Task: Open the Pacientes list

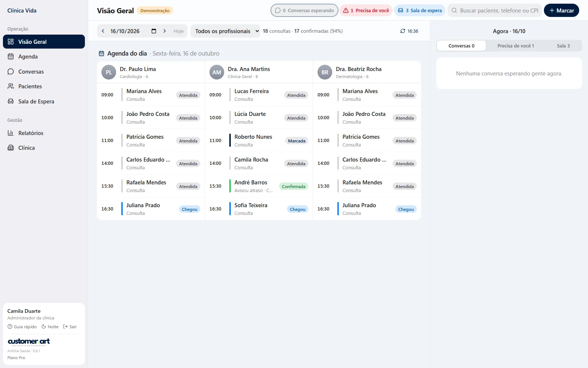Action: [44, 86]
